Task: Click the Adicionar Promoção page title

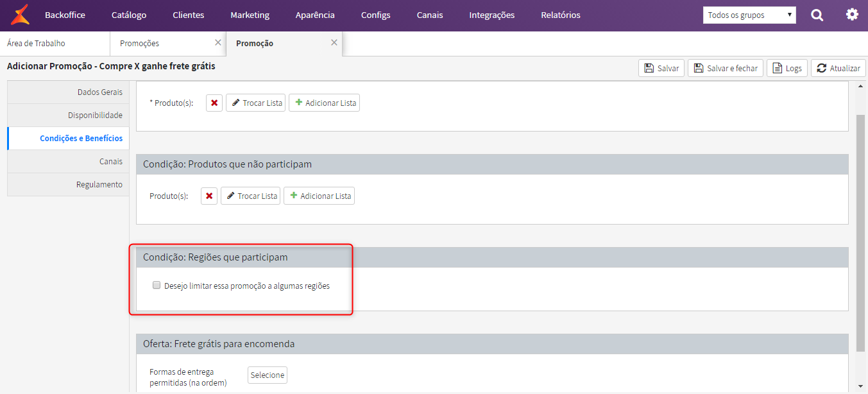Action: (x=111, y=66)
